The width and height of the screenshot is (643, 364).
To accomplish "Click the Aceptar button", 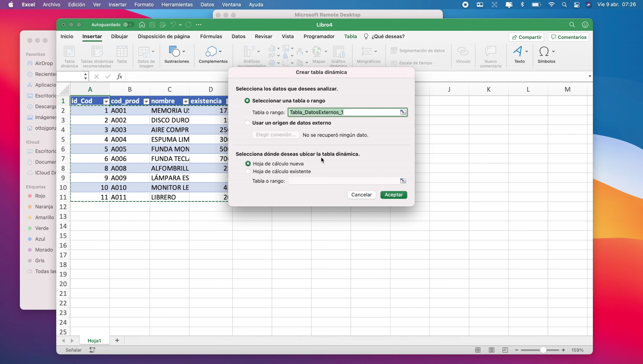I will pos(394,195).
